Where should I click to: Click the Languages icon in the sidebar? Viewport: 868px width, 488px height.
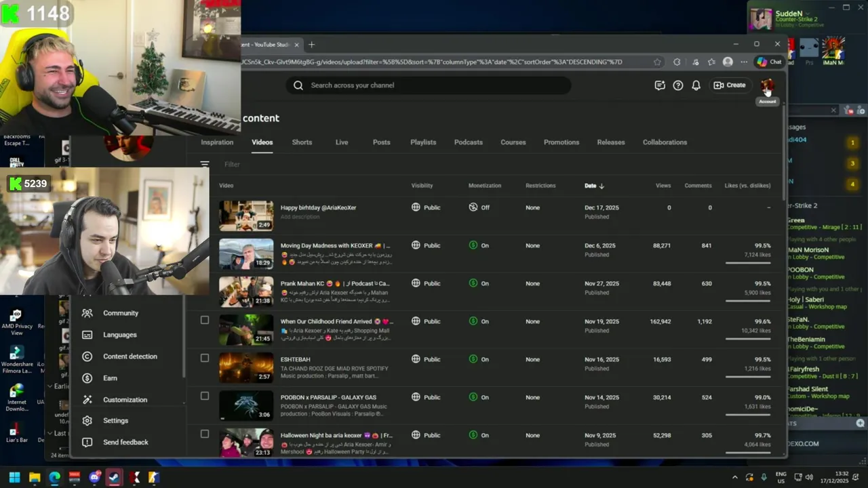tap(87, 335)
